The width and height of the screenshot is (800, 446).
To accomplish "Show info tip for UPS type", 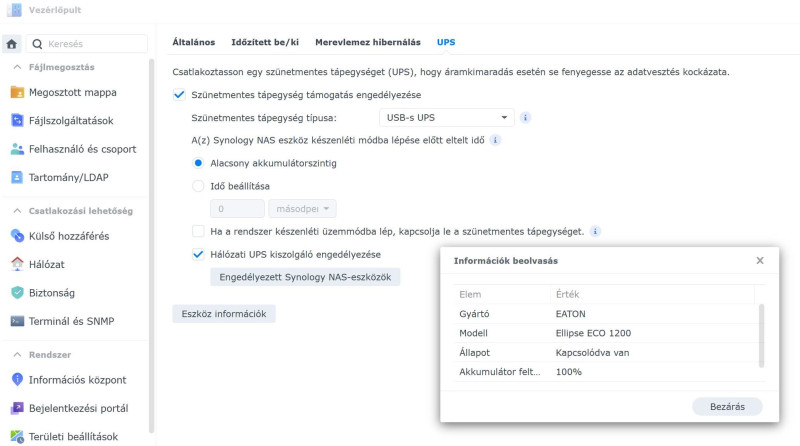I will pyautogui.click(x=525, y=118).
